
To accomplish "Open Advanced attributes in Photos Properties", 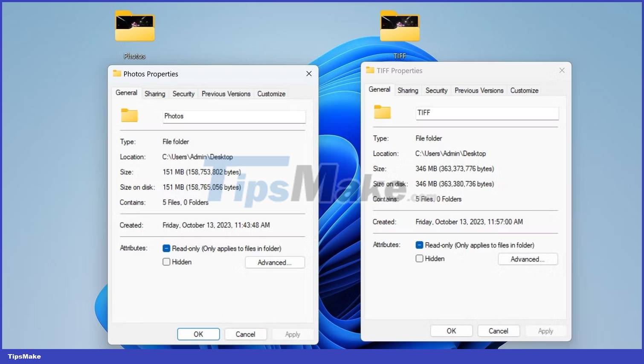I will coord(275,262).
